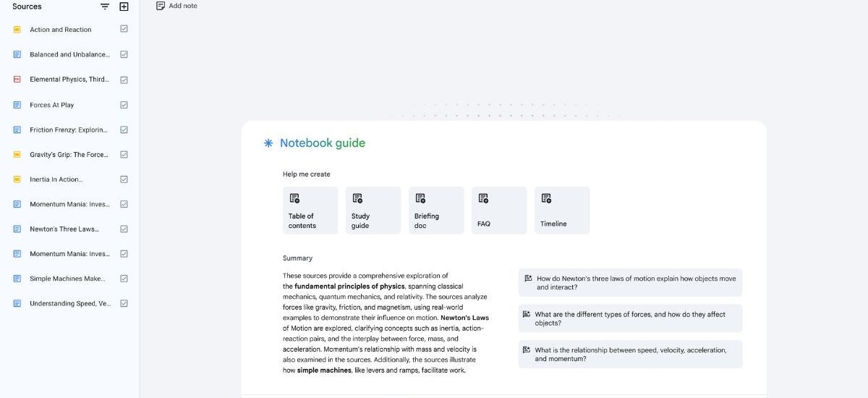
Task: Click the filter sources icon
Action: 105,7
